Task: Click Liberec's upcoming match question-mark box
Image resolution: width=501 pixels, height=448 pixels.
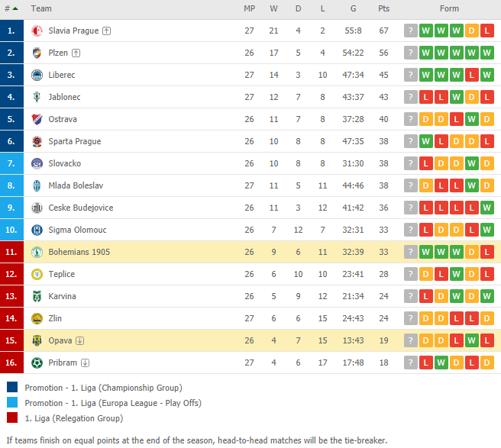Action: [x=411, y=75]
